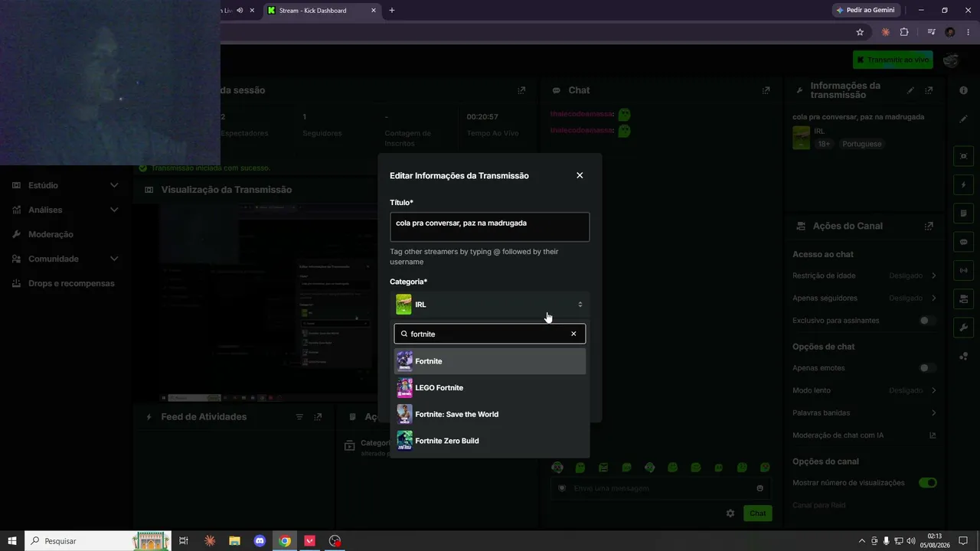
Task: Click the wrench icon in right rail
Action: point(963,328)
